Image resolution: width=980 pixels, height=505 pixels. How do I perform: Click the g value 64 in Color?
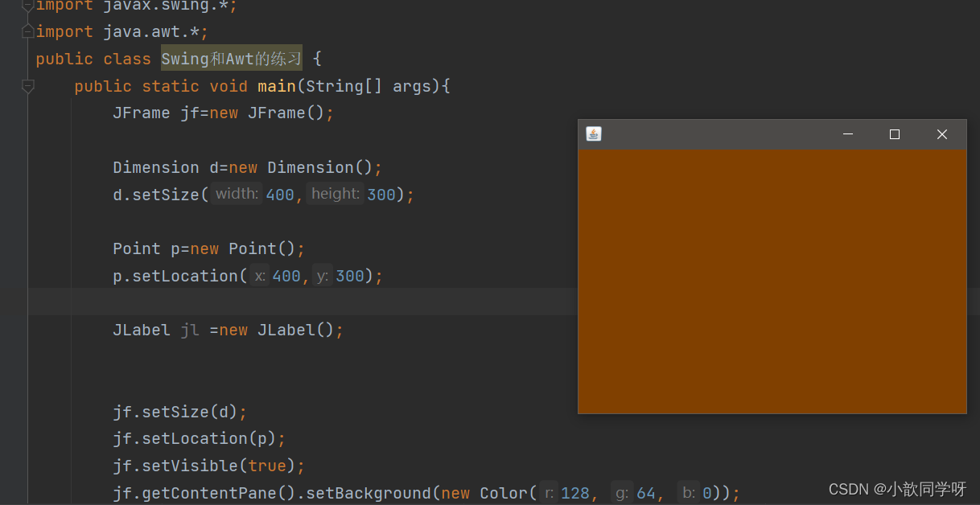click(x=646, y=493)
